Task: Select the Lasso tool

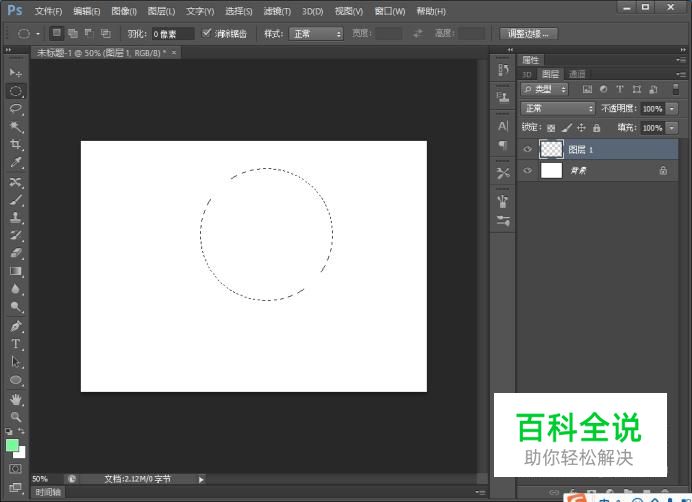Action: tap(16, 108)
